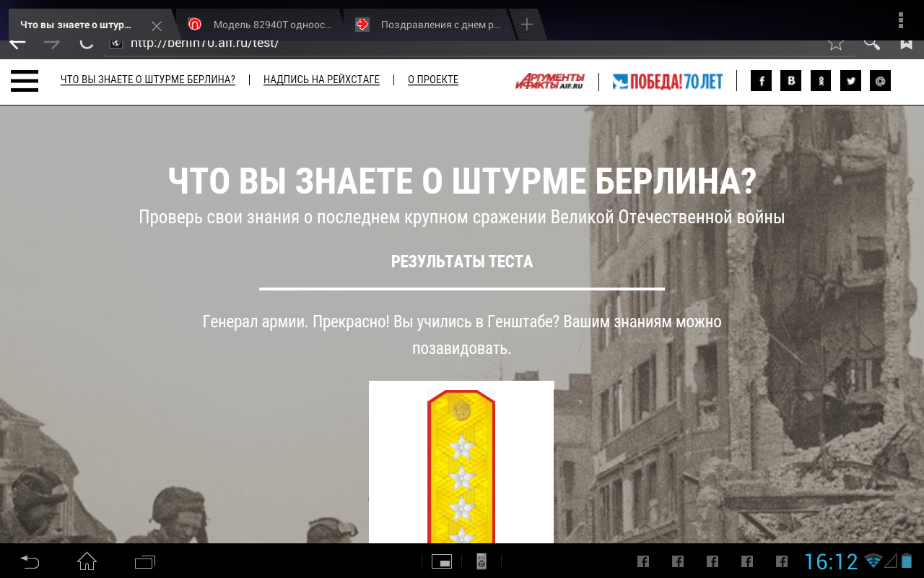Share via Twitter icon
The image size is (924, 578).
click(x=850, y=80)
